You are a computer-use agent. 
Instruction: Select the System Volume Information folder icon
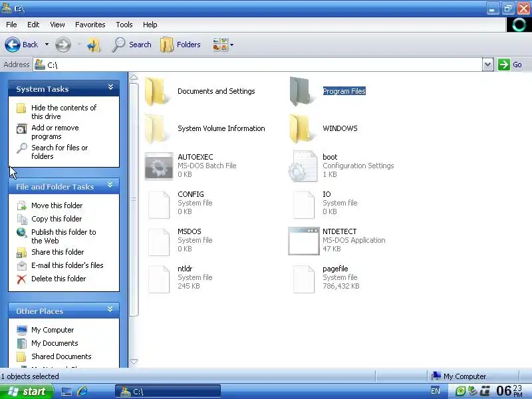(156, 128)
